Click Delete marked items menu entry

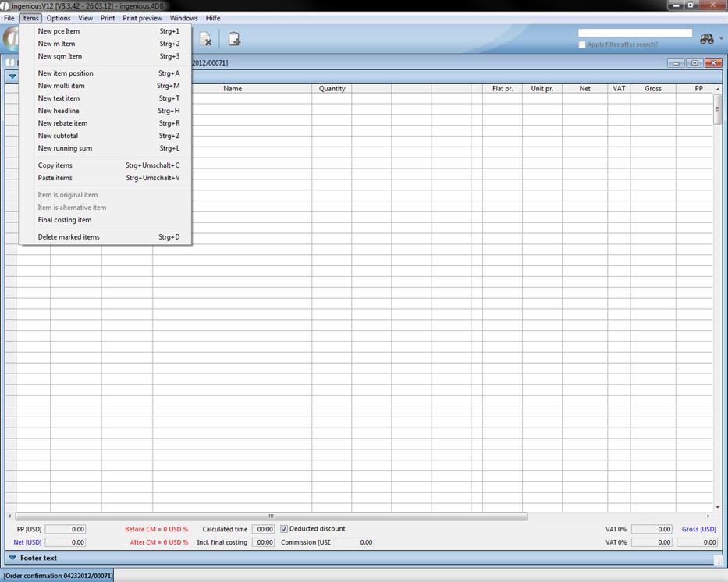[x=69, y=237]
